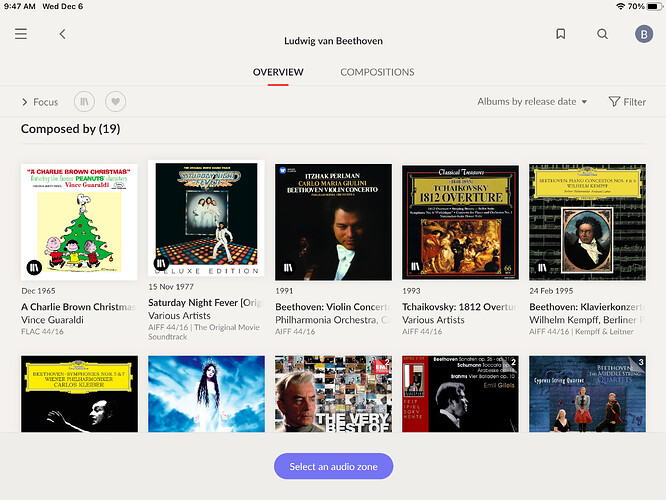This screenshot has height=500, width=666.
Task: Click the Ludwig van Beethoven page title
Action: 333,41
